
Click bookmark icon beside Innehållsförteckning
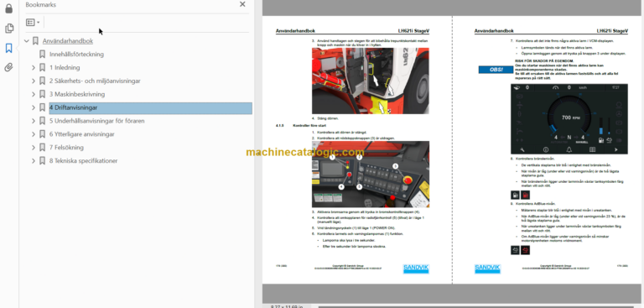tap(42, 55)
